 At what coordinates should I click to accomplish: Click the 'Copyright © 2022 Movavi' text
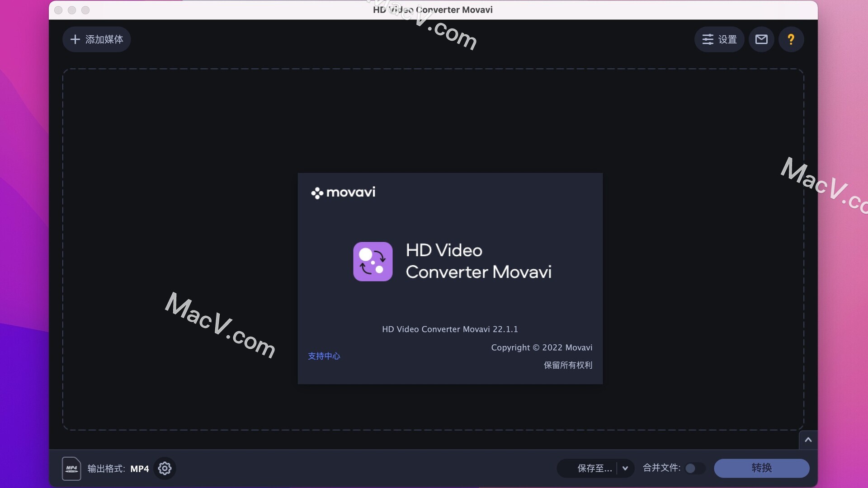(x=542, y=347)
